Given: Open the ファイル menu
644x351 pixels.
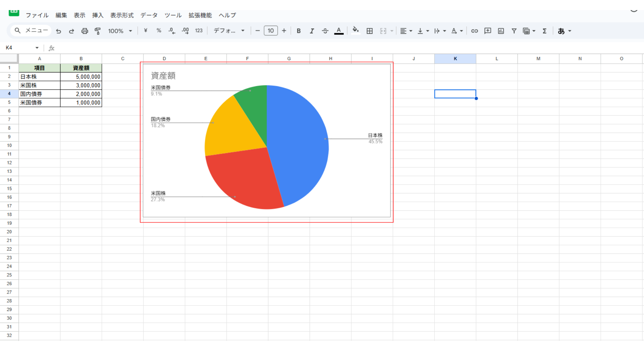Looking at the screenshot, I should (x=37, y=15).
